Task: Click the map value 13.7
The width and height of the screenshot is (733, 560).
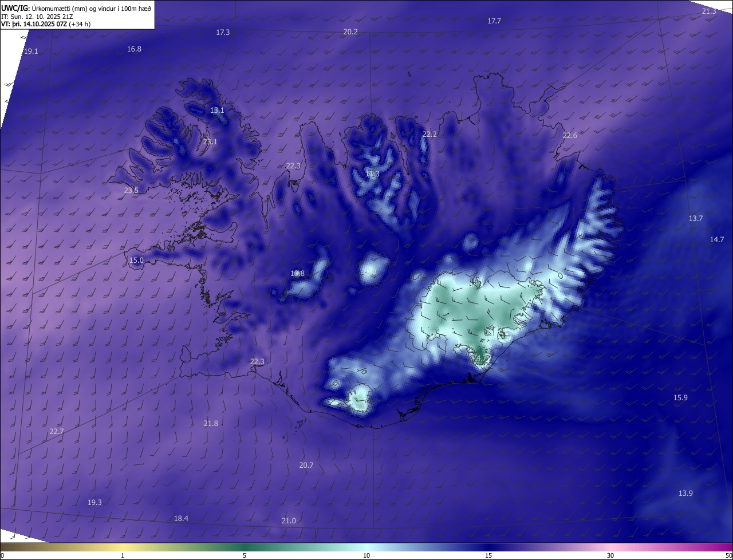Action: coord(695,219)
